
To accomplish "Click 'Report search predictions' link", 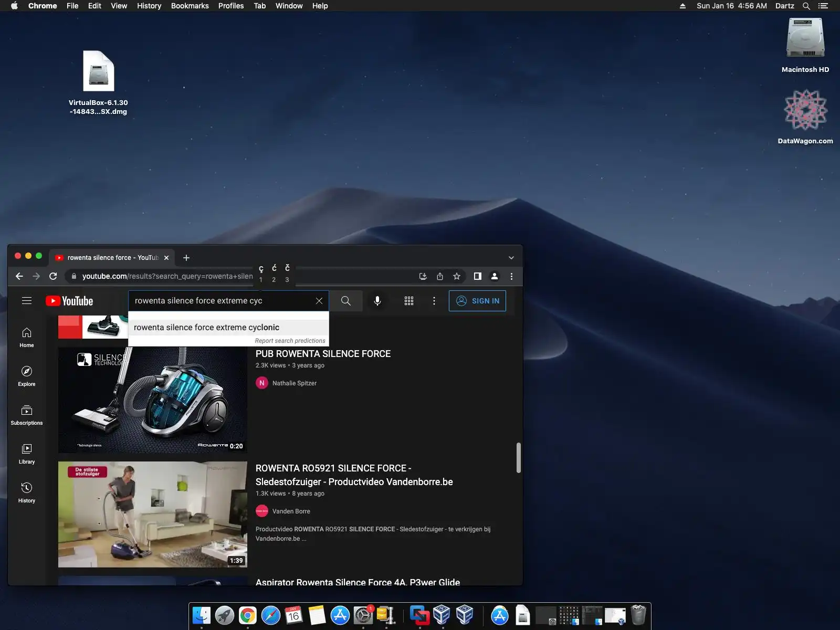I will (x=290, y=341).
